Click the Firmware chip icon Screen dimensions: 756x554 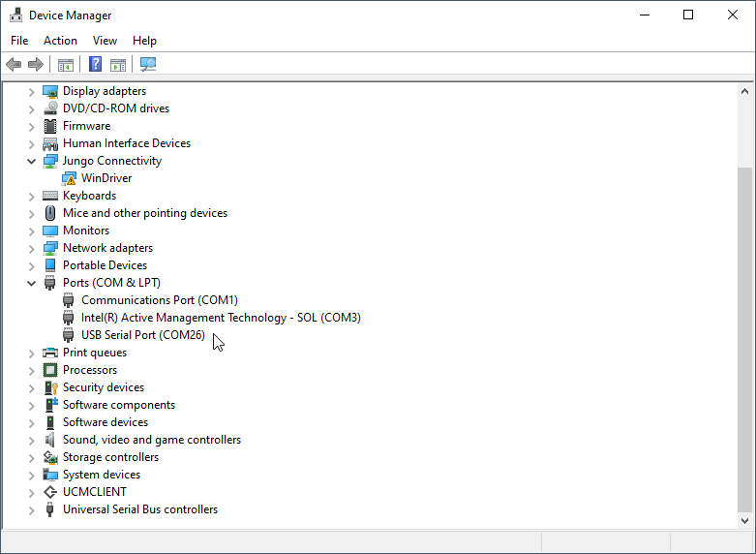coord(50,126)
